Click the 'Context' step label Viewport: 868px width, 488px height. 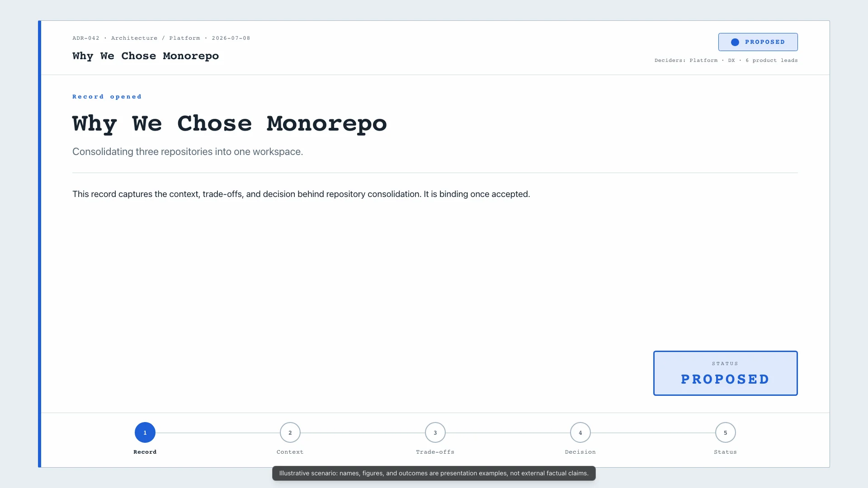tap(290, 452)
